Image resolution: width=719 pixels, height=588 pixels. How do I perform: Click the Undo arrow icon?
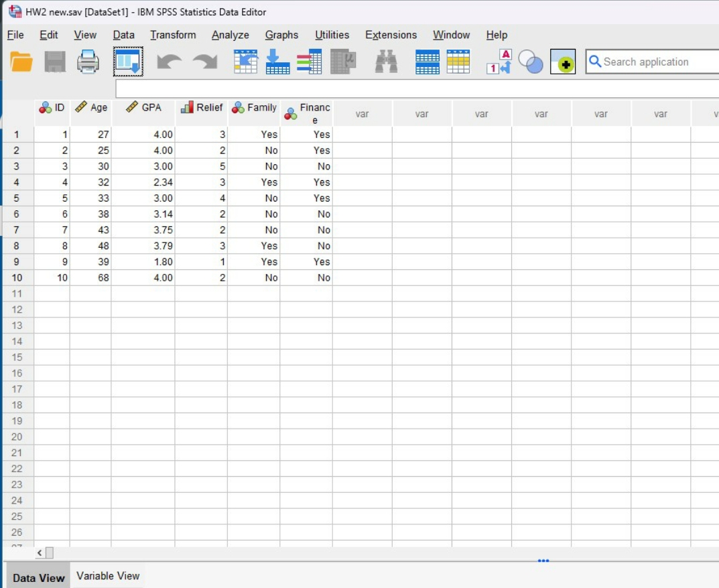[x=169, y=62]
